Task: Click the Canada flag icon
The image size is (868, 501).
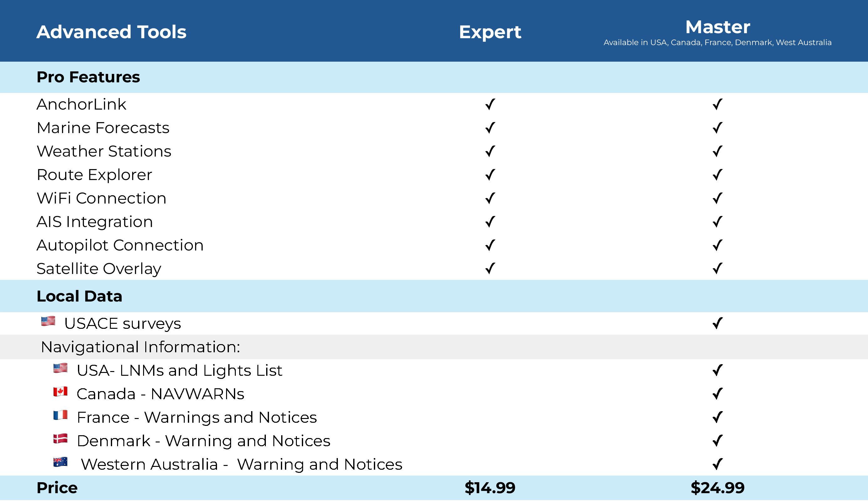Action: (60, 392)
